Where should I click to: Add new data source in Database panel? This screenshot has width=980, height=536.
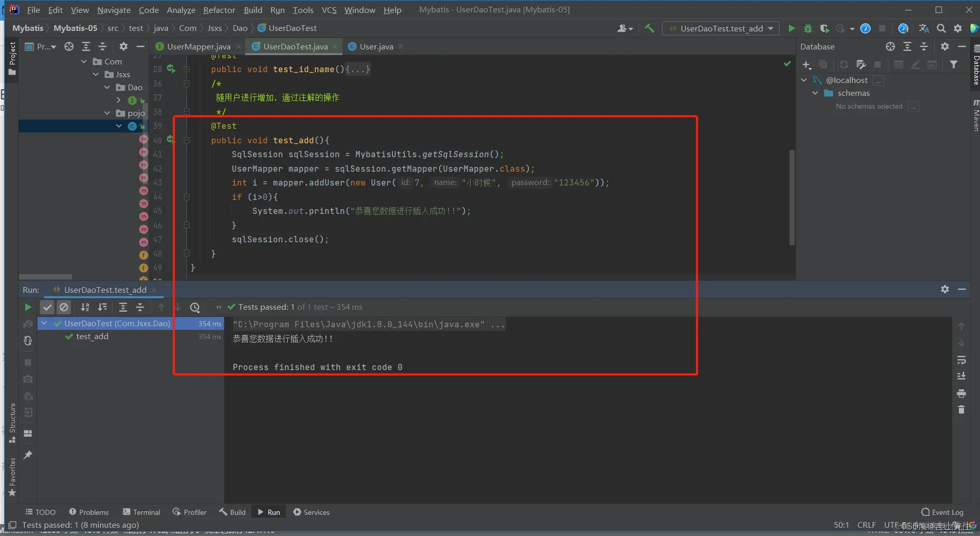pyautogui.click(x=806, y=64)
